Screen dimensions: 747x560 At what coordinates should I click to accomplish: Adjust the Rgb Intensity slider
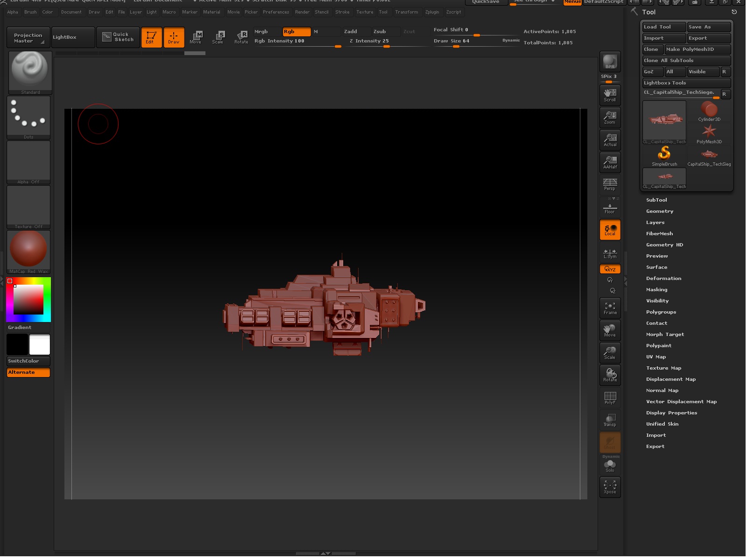coord(298,42)
